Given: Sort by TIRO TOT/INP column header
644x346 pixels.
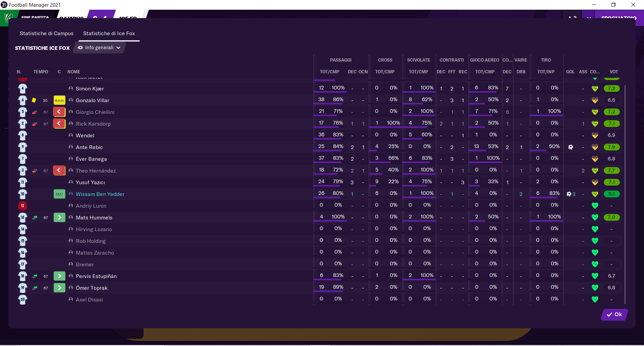Looking at the screenshot, I should (x=546, y=72).
